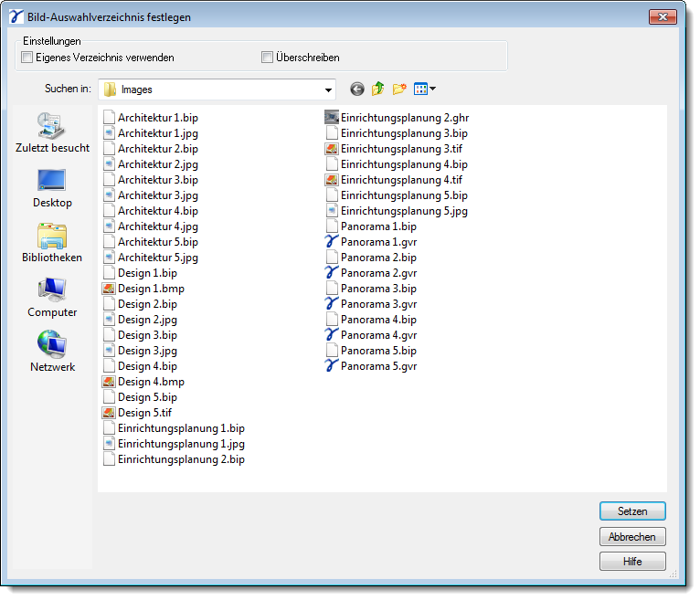This screenshot has height=600, width=700.
Task: Tick the Überschreiben checkbox
Action: coord(267,58)
